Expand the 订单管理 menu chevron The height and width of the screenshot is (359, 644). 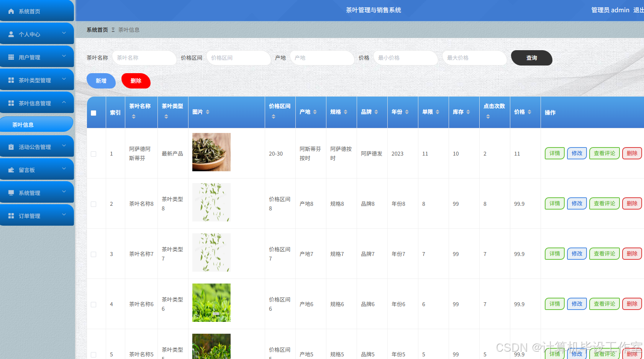pos(64,215)
